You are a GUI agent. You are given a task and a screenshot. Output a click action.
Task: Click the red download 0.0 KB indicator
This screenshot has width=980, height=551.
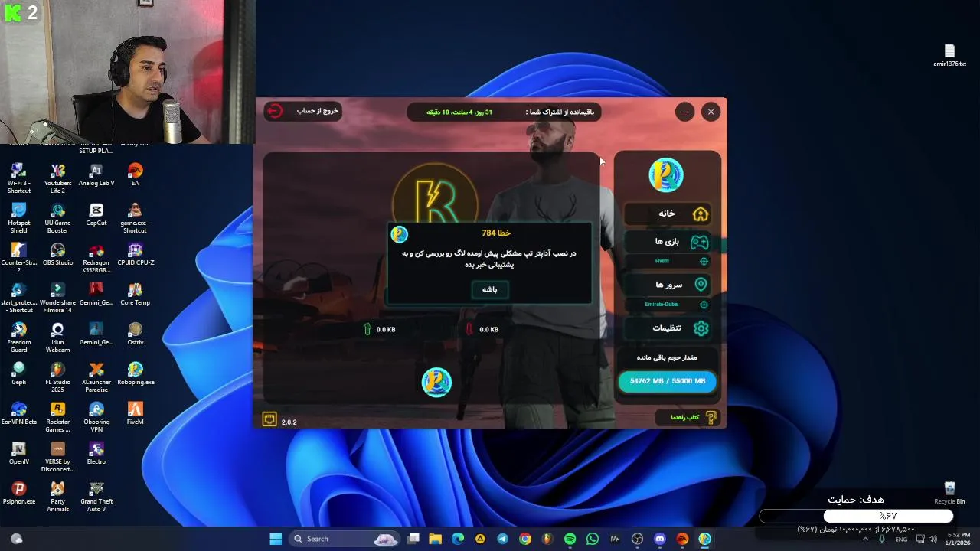[x=482, y=329]
